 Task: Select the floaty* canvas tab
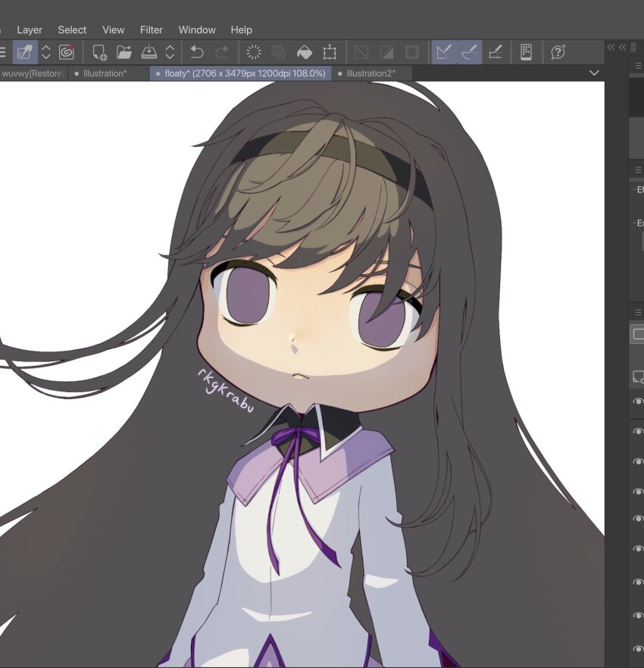241,73
